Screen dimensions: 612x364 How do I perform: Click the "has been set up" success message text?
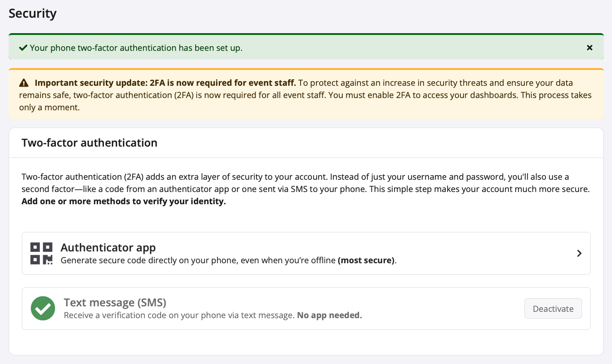(136, 48)
